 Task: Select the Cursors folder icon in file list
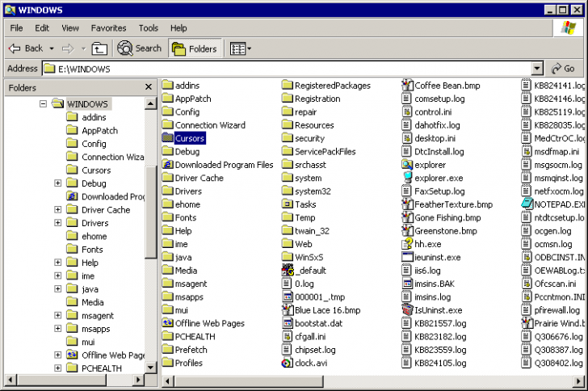click(168, 138)
